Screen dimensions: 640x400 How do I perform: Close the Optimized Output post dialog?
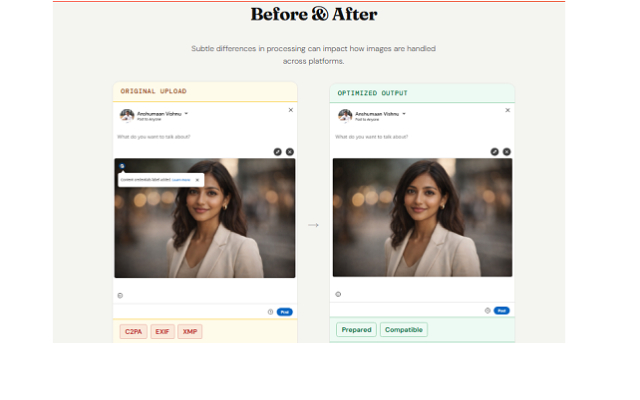coord(508,110)
